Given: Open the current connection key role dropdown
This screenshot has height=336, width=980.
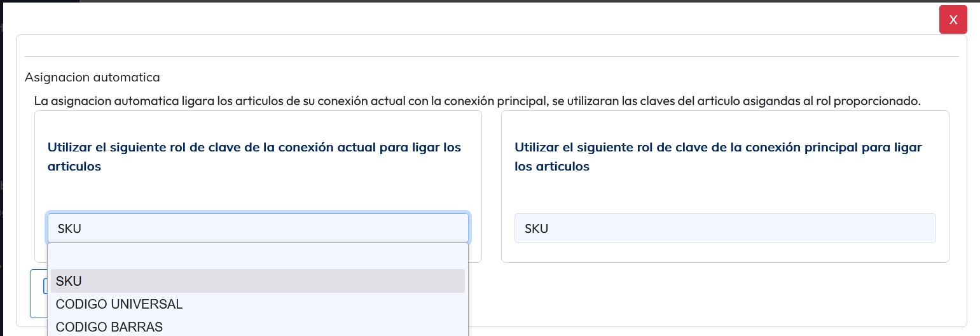Looking at the screenshot, I should point(258,228).
